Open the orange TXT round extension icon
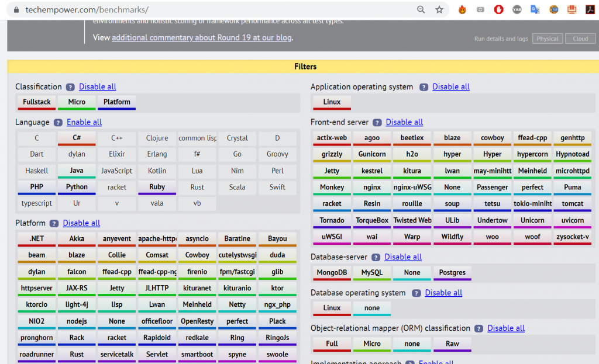The height and width of the screenshot is (364, 599). (553, 9)
